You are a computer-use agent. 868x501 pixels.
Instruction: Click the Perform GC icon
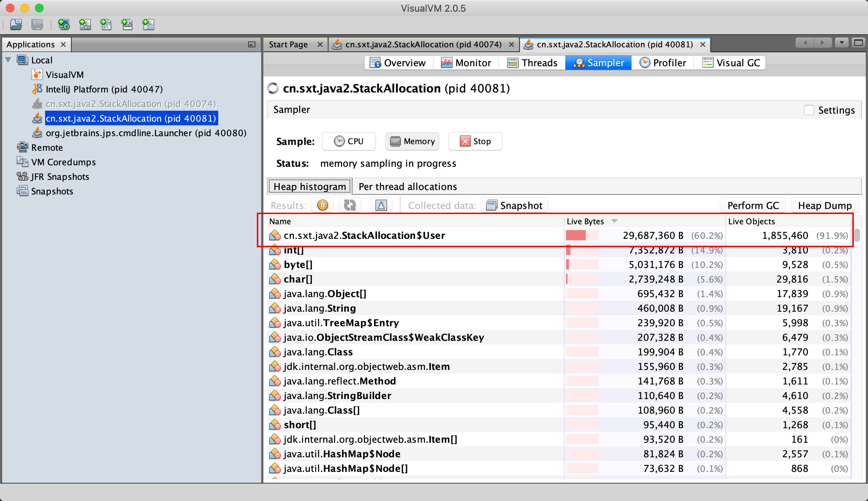pos(753,205)
